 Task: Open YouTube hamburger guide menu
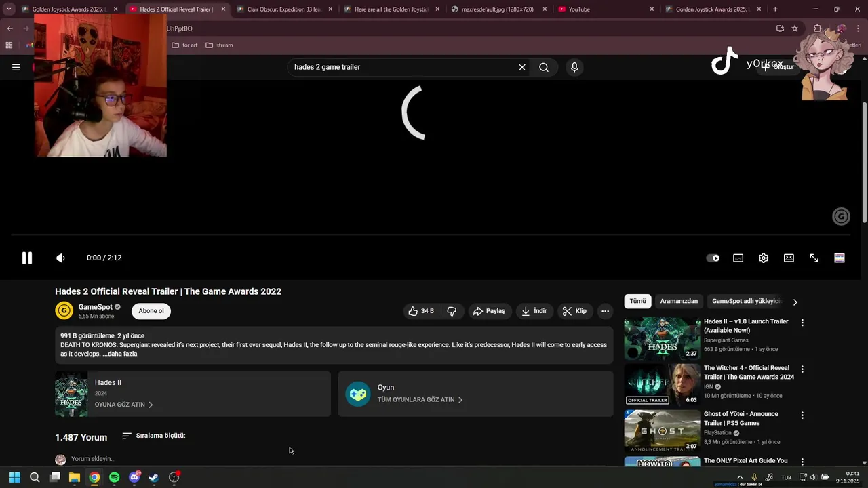click(16, 67)
